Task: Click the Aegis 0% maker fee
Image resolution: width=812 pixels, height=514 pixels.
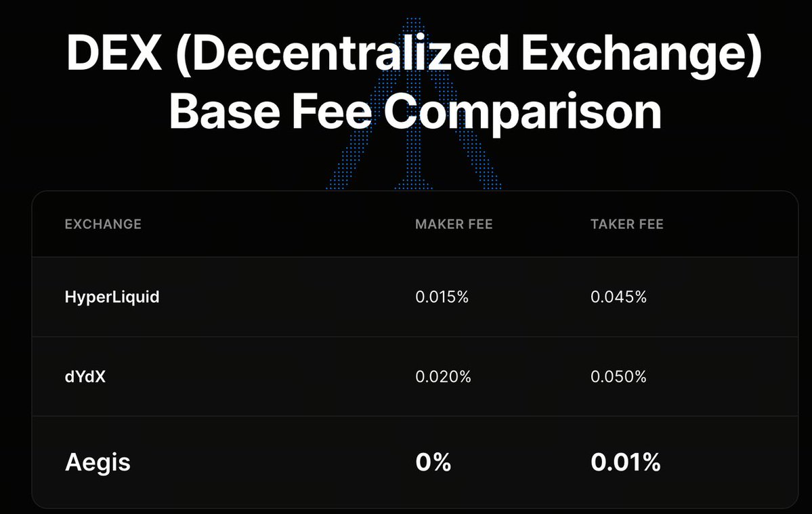Action: coord(433,463)
